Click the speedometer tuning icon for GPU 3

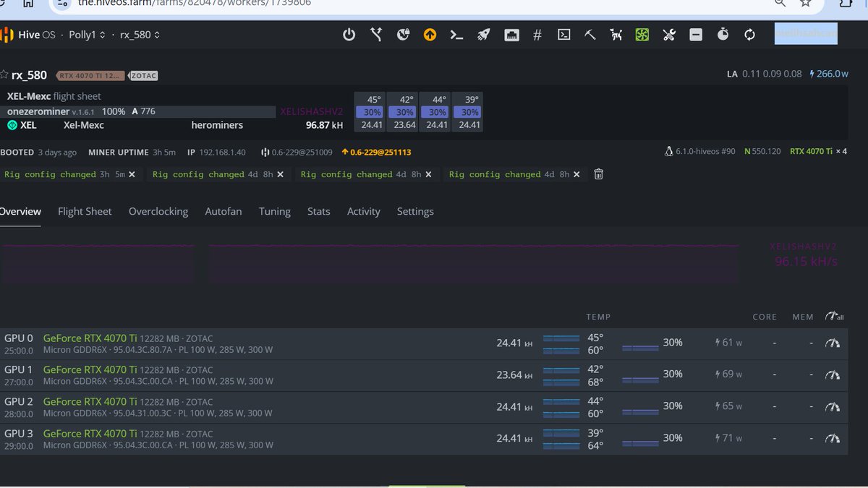[x=833, y=438]
